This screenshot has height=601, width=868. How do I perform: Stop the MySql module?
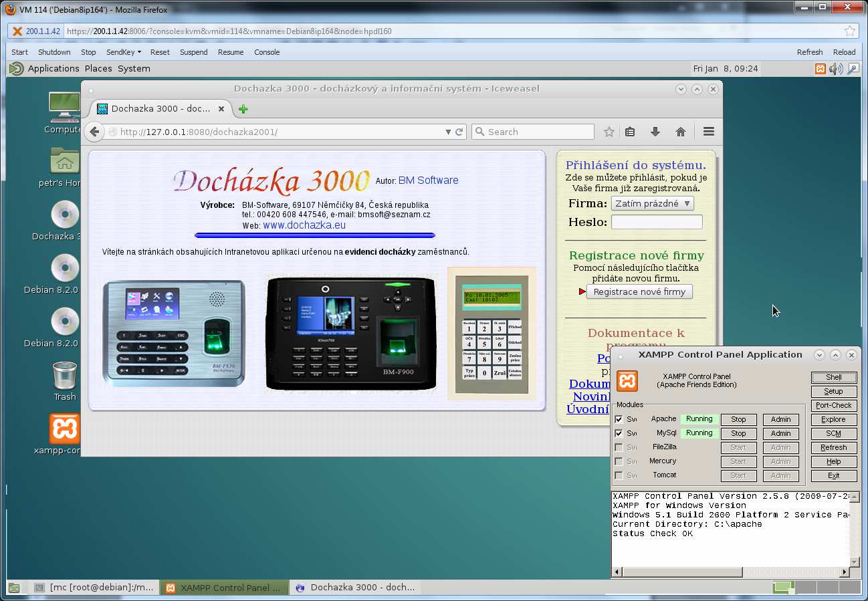[x=738, y=433]
